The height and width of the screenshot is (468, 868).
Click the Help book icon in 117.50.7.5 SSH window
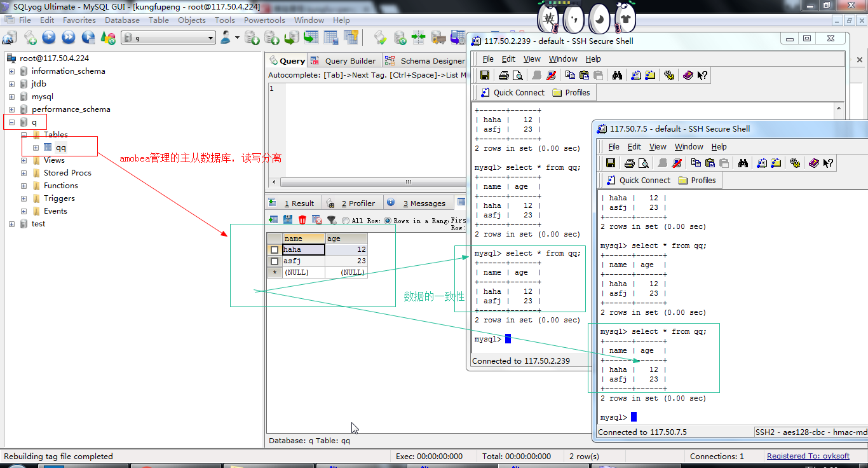(814, 163)
